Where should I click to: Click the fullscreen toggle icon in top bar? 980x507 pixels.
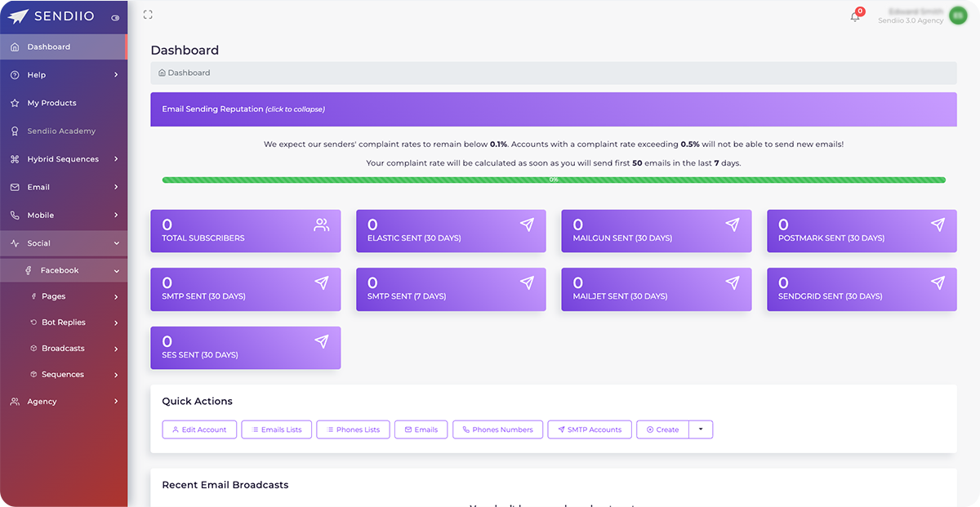coord(148,13)
